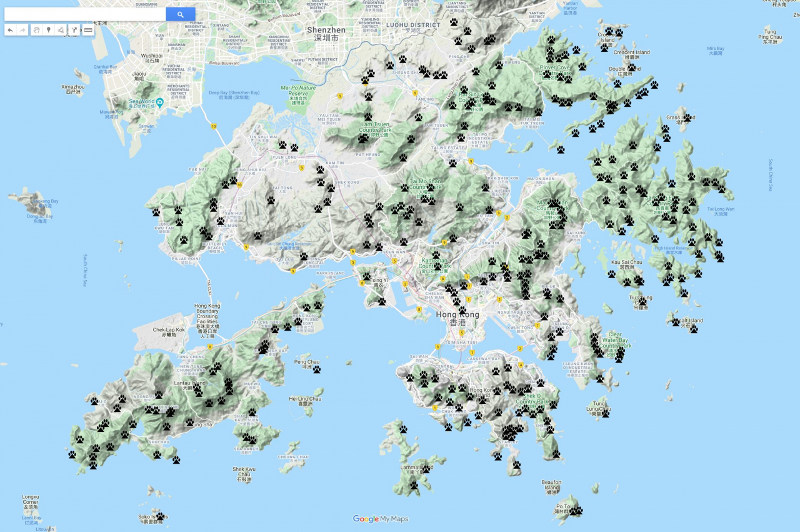Open the paw marker beside the Lamma Island label
Screen dimensions: 800x532
click(426, 468)
